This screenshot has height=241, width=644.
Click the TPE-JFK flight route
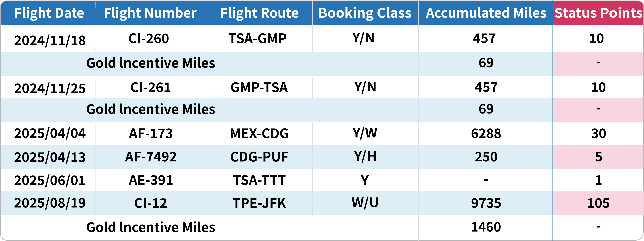tap(259, 203)
